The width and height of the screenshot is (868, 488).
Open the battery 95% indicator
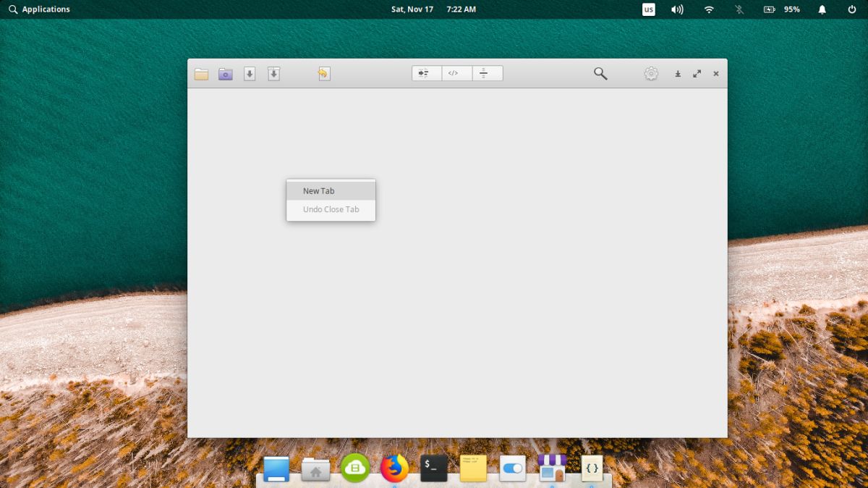(782, 9)
